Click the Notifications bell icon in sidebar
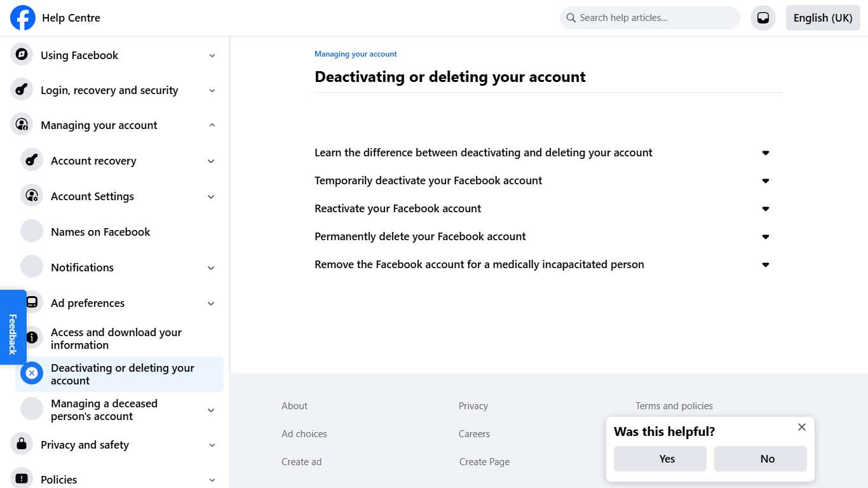The width and height of the screenshot is (868, 488). tap(32, 266)
